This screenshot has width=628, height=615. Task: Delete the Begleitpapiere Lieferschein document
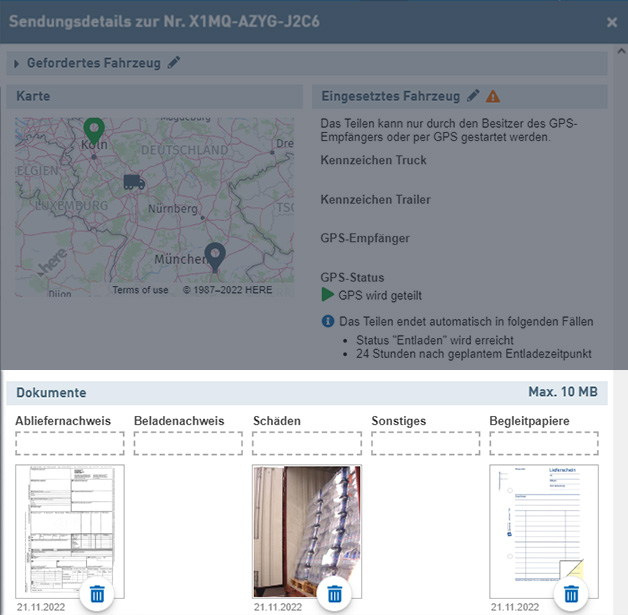click(x=570, y=594)
